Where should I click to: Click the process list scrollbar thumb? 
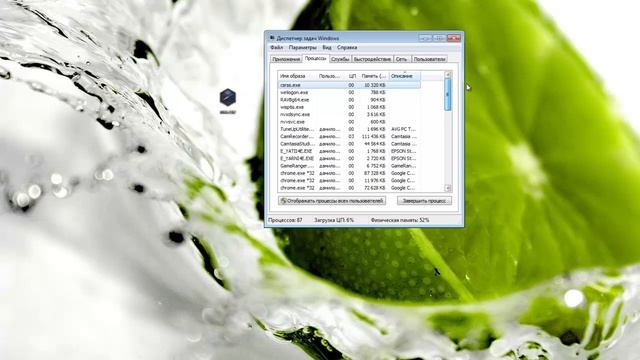[448, 94]
